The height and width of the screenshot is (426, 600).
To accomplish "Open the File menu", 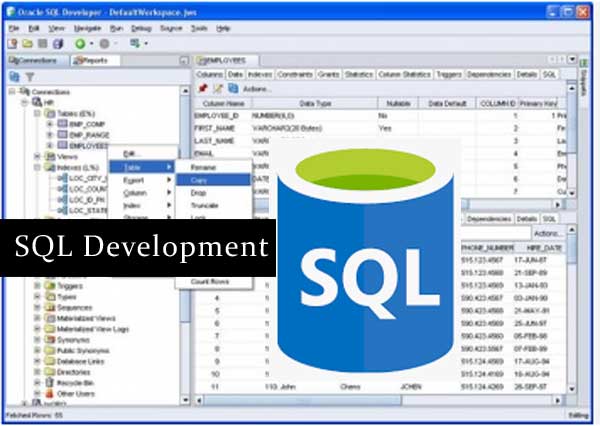I will point(14,28).
